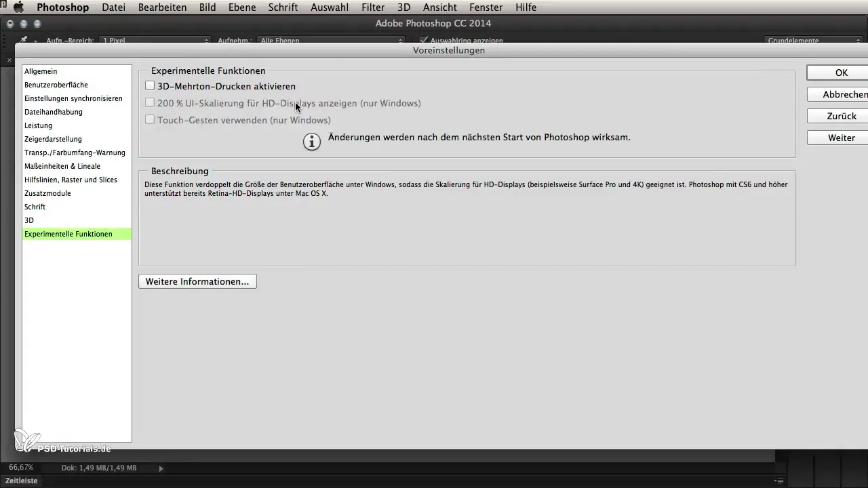The width and height of the screenshot is (868, 488).
Task: Select Zusatzmodule preferences category
Action: click(77, 193)
